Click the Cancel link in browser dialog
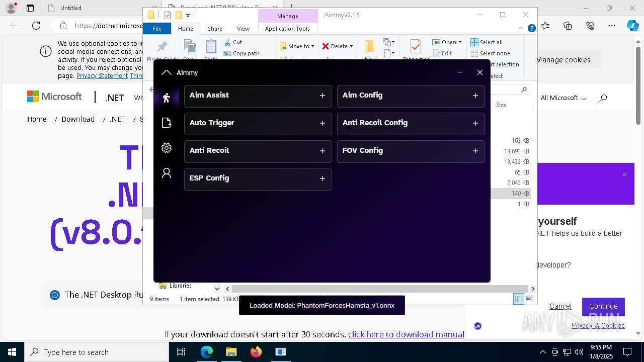The image size is (644, 362). (x=560, y=306)
